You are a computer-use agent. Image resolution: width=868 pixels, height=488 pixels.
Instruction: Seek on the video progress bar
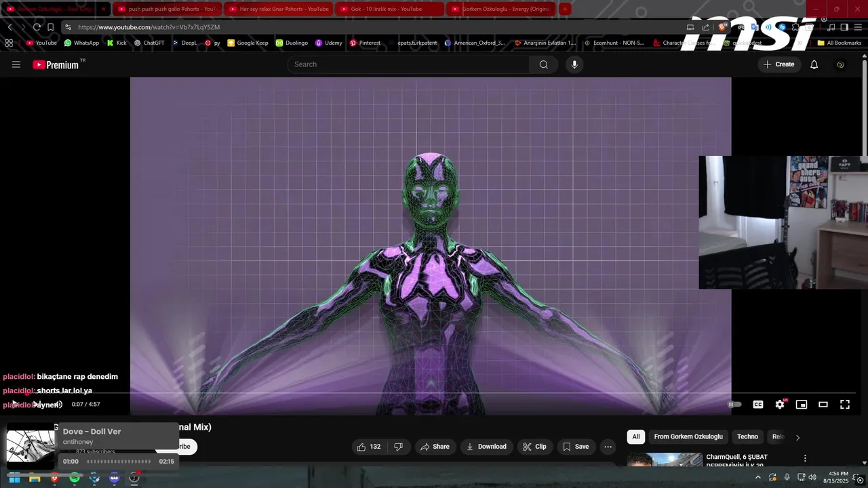coord(431,392)
